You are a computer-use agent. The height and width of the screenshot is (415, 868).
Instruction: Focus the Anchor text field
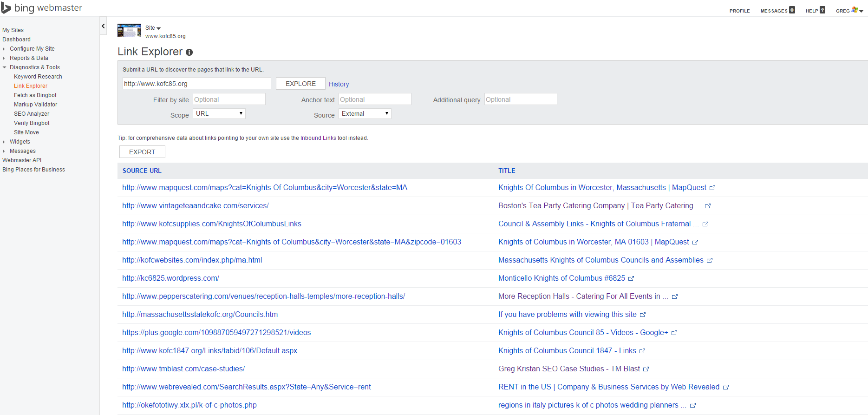point(375,99)
